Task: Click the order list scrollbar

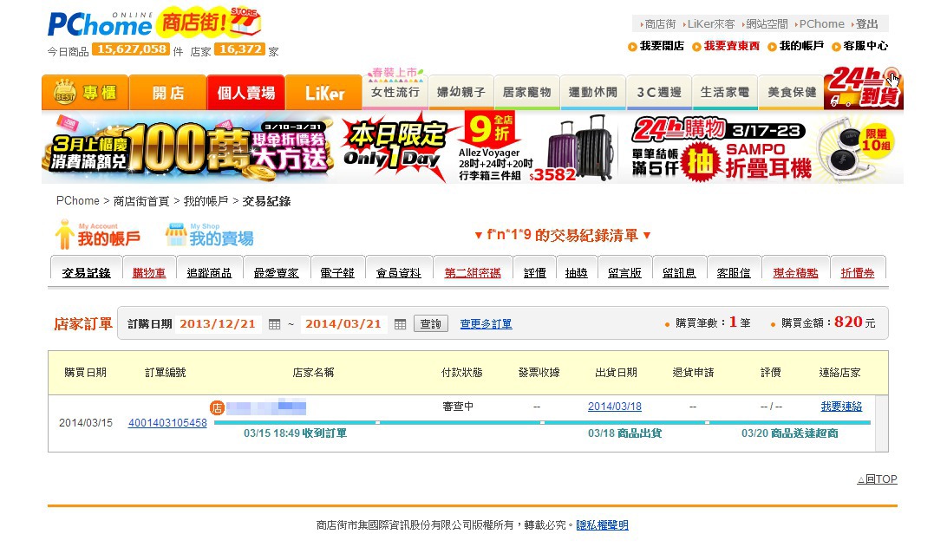Action: tap(882, 424)
